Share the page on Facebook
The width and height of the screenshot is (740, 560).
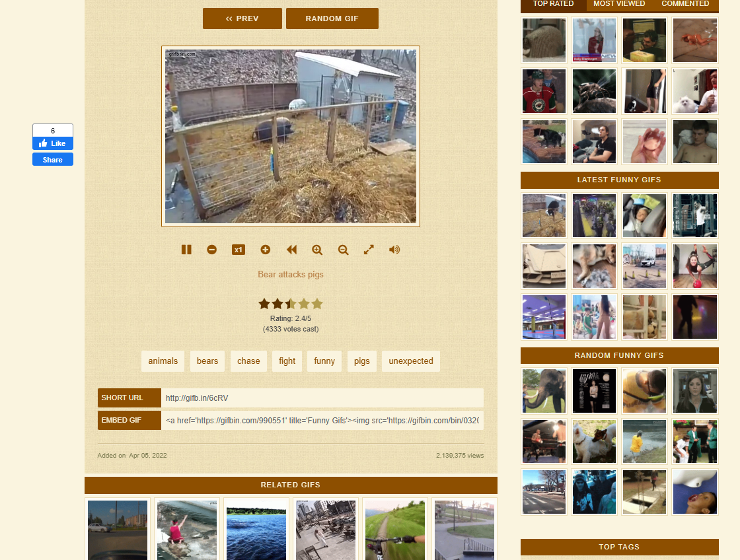[x=52, y=159]
